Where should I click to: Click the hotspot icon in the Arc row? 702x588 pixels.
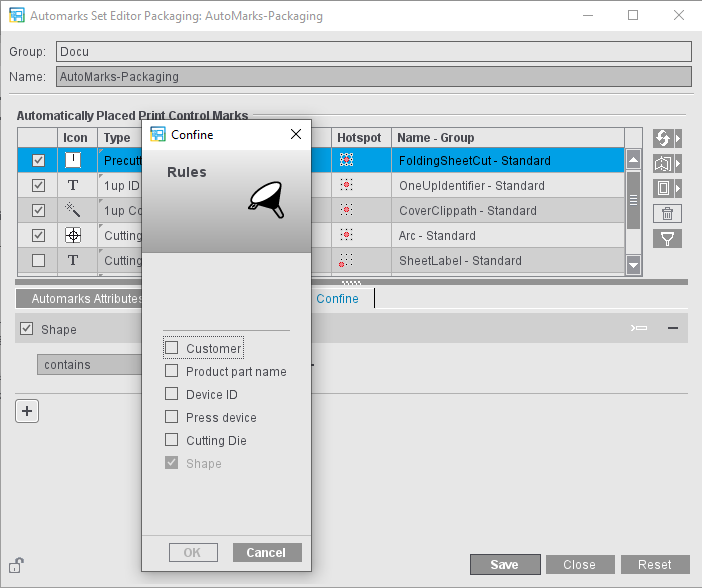click(347, 236)
